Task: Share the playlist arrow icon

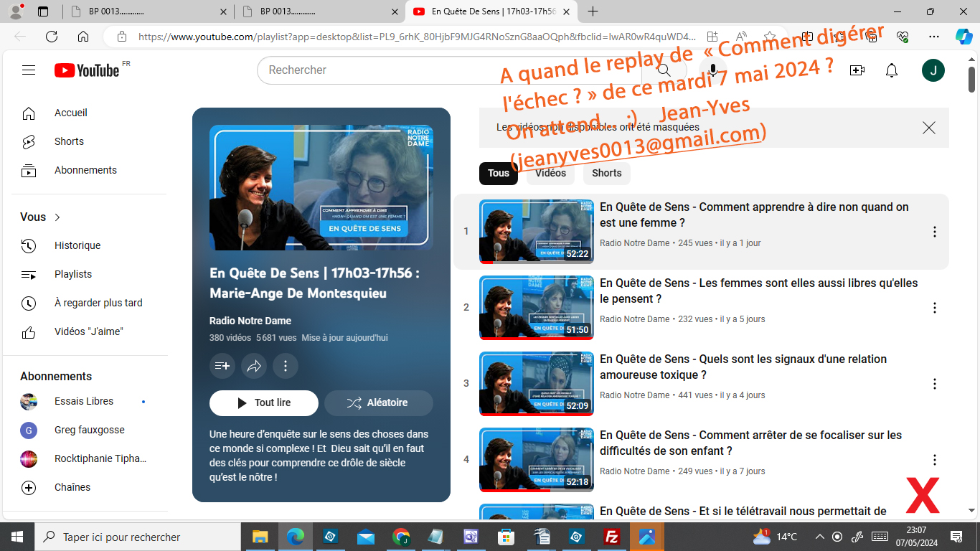Action: tap(254, 366)
